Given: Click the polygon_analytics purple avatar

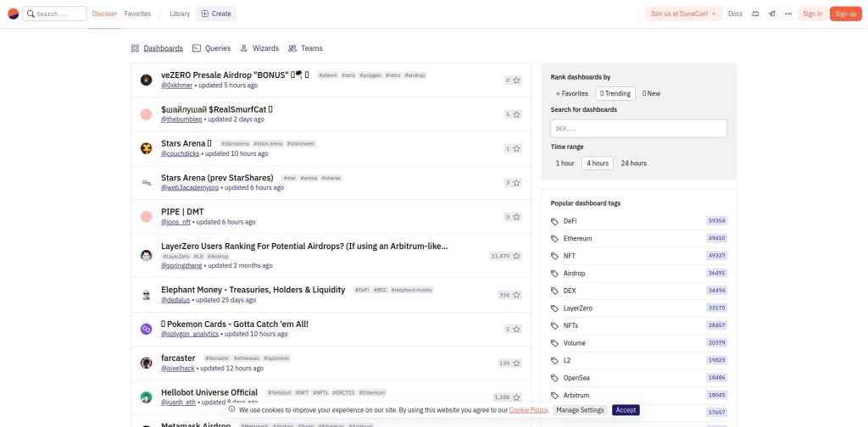Looking at the screenshot, I should tap(146, 329).
